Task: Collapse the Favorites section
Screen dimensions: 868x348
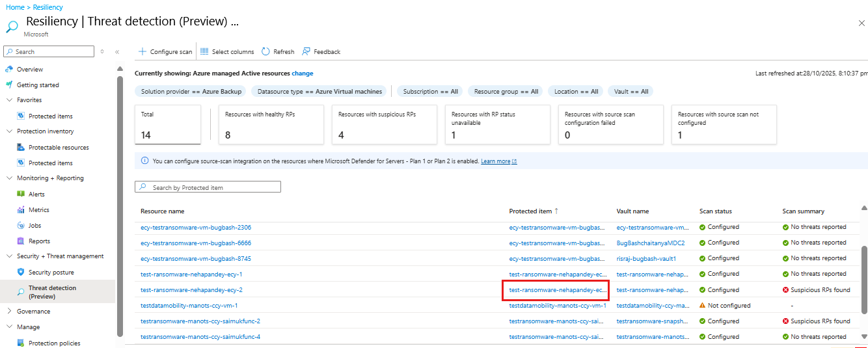Action: (9, 100)
